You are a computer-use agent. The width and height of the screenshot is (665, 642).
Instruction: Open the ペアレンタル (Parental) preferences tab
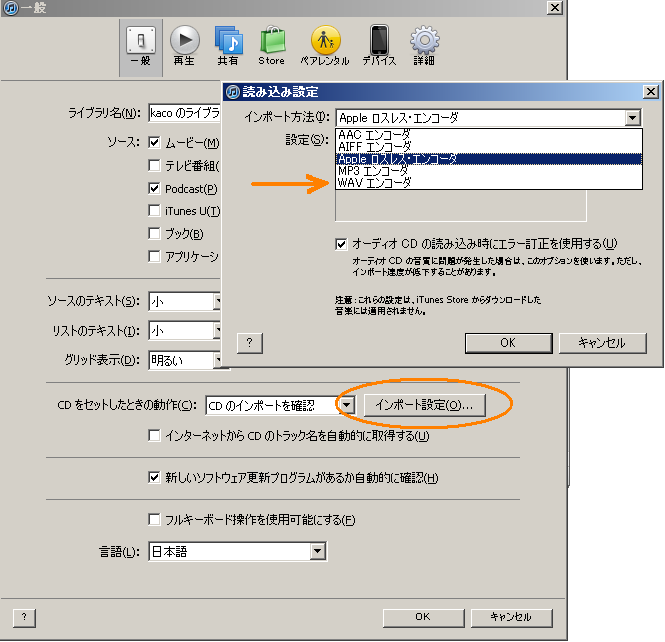(x=325, y=46)
